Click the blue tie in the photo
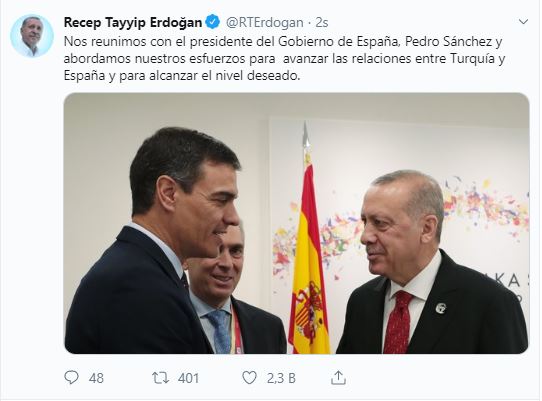The height and width of the screenshot is (401, 542). (x=220, y=331)
